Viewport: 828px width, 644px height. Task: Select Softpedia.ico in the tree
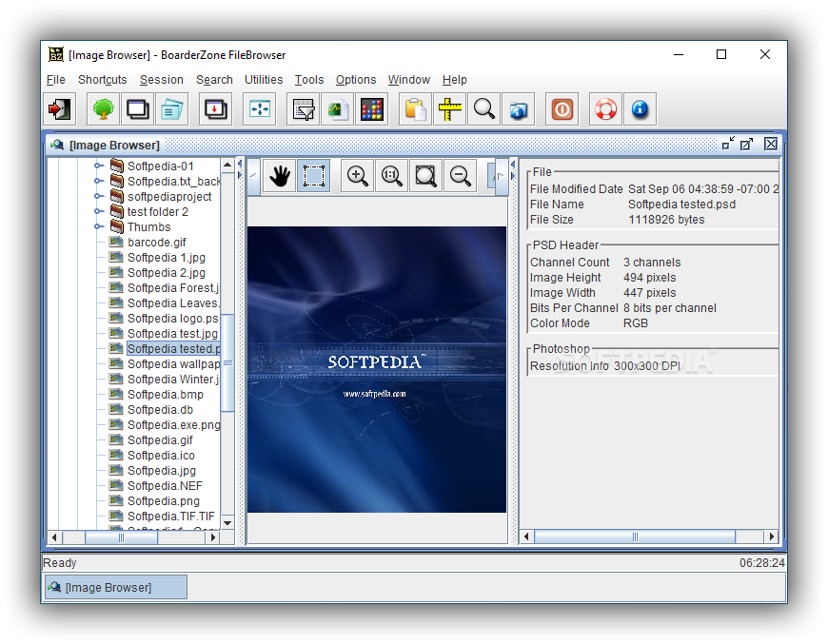[x=161, y=456]
